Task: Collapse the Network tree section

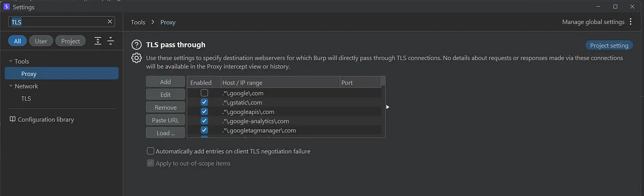Action: click(11, 86)
